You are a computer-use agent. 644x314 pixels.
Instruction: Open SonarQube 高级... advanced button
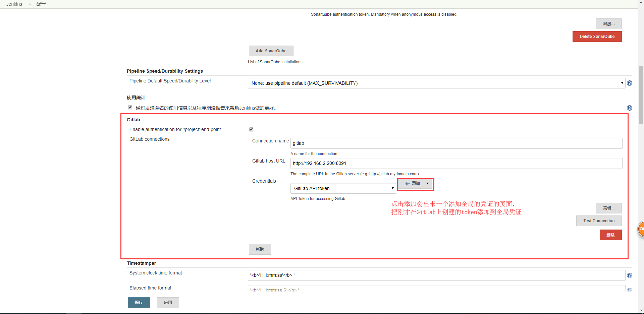click(609, 24)
